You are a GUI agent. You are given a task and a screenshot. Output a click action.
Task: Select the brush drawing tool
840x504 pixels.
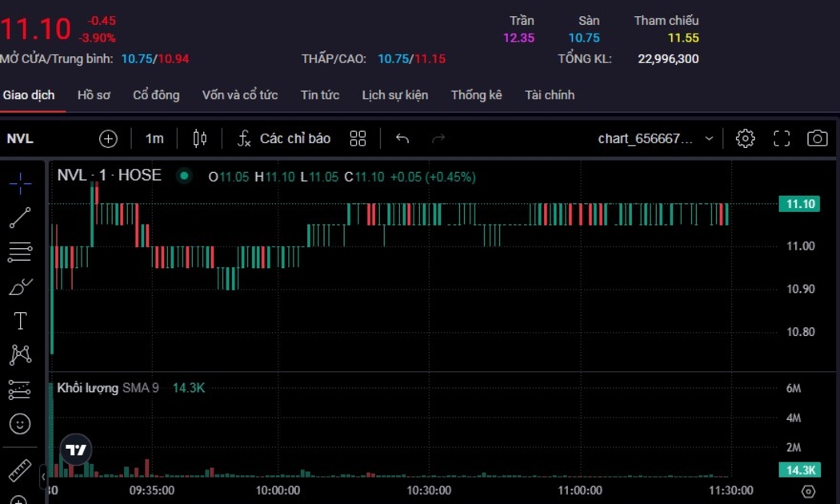tap(21, 286)
